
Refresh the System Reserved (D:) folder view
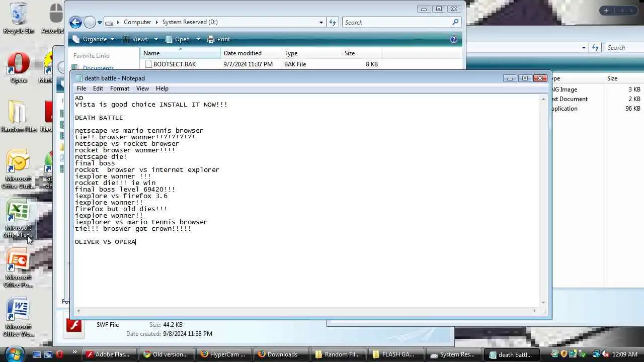point(333,22)
